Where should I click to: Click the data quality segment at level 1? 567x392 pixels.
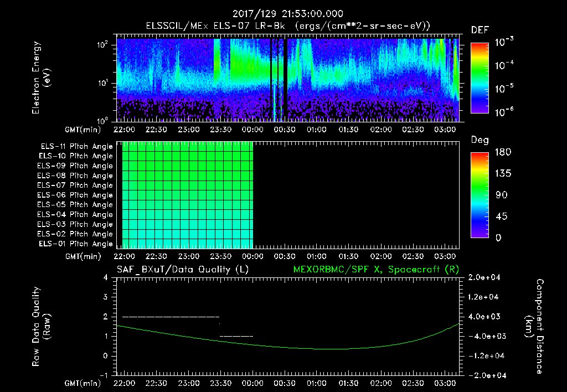point(236,336)
